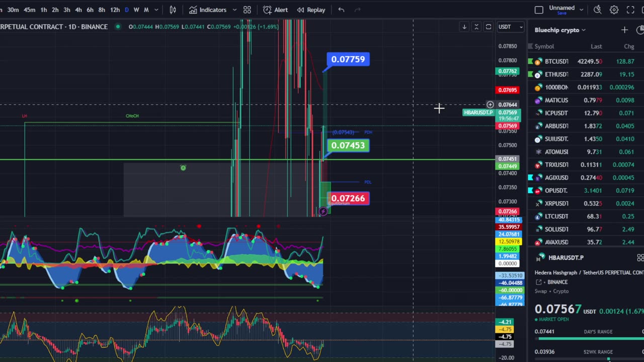644x362 pixels.
Task: Click the red 0.07266 stop label
Action: [348, 198]
